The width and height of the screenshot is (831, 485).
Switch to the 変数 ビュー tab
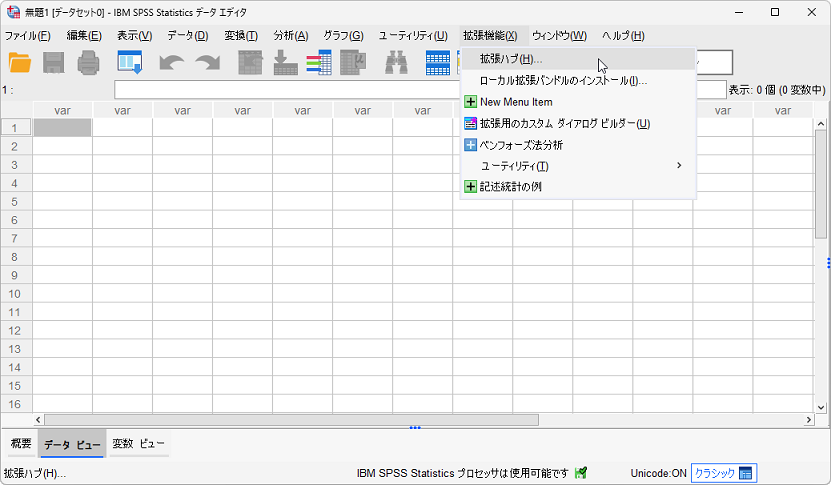coord(138,444)
